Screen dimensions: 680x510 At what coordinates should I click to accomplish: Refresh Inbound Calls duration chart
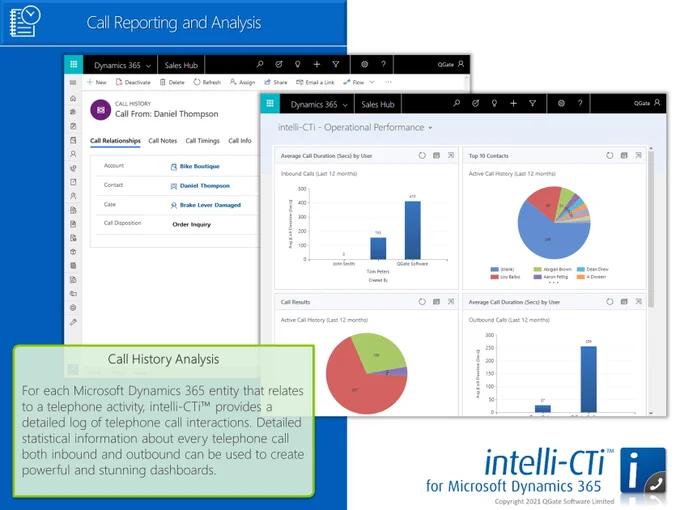(x=422, y=155)
